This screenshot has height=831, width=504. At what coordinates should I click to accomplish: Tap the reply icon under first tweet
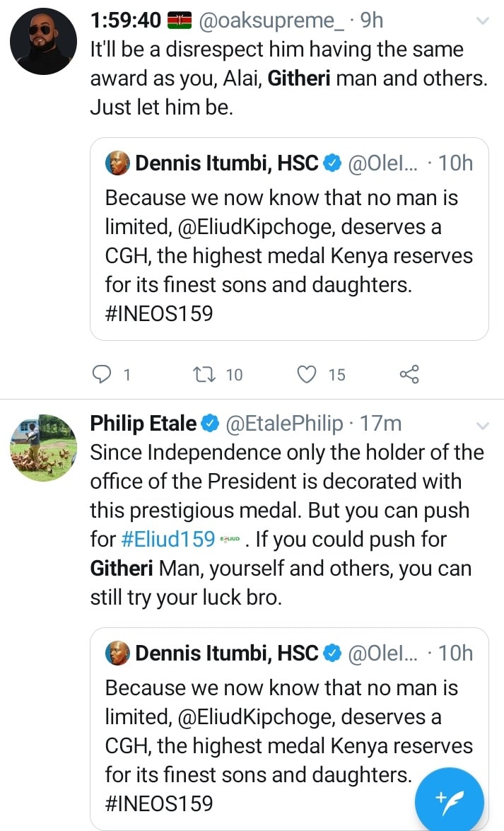(103, 374)
